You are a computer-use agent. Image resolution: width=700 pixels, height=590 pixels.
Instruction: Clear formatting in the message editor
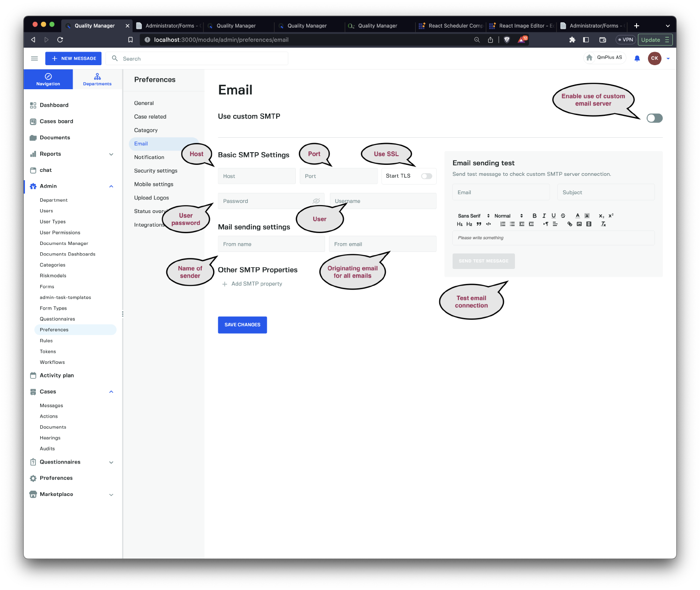click(x=603, y=224)
